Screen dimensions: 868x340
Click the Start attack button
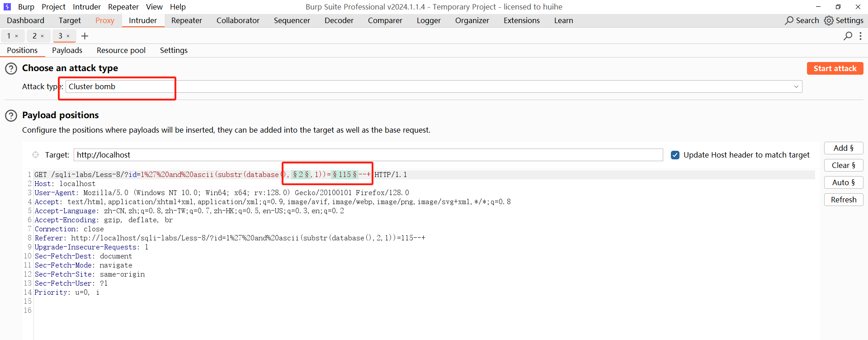[x=835, y=68]
